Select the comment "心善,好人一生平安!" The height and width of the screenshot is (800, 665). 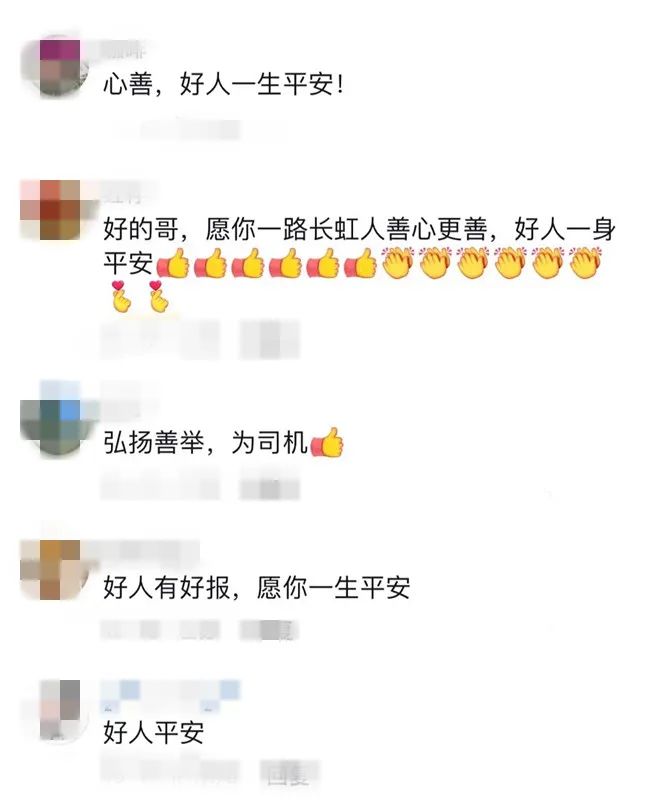224,84
